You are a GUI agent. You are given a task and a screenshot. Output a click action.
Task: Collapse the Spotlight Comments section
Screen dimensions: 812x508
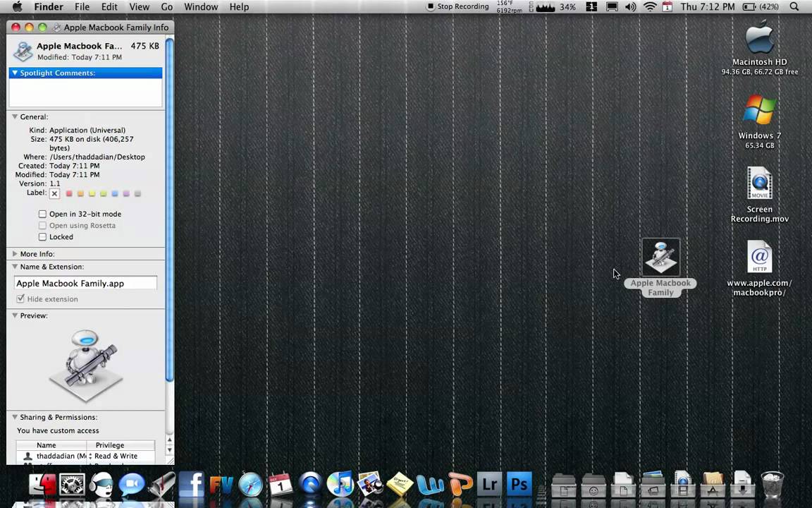click(15, 73)
